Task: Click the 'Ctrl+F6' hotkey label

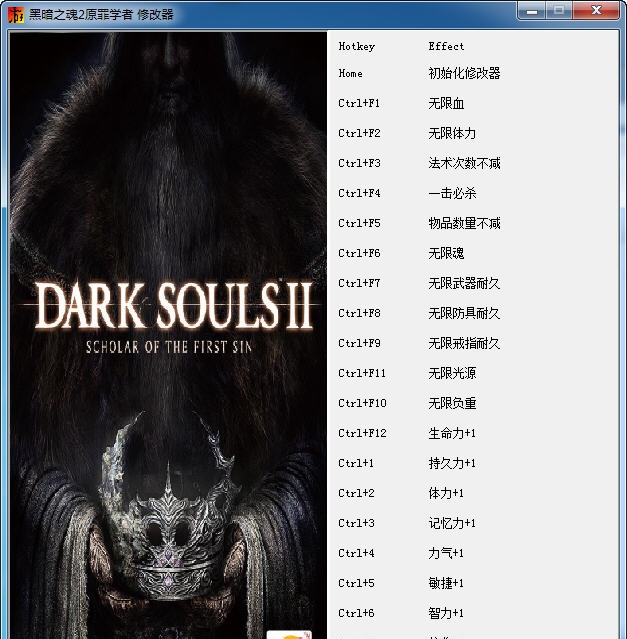Action: (359, 253)
